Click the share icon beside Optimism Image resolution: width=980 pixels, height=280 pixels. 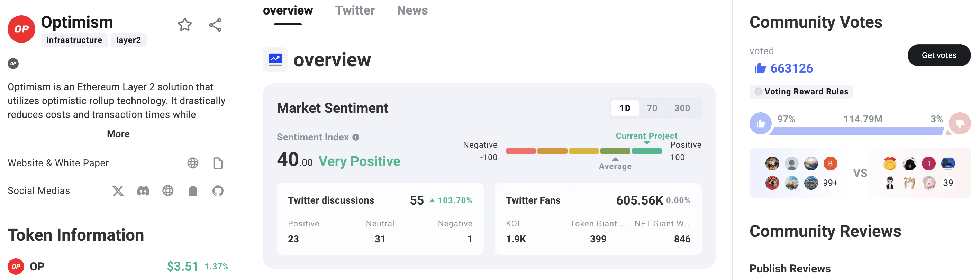(x=215, y=25)
